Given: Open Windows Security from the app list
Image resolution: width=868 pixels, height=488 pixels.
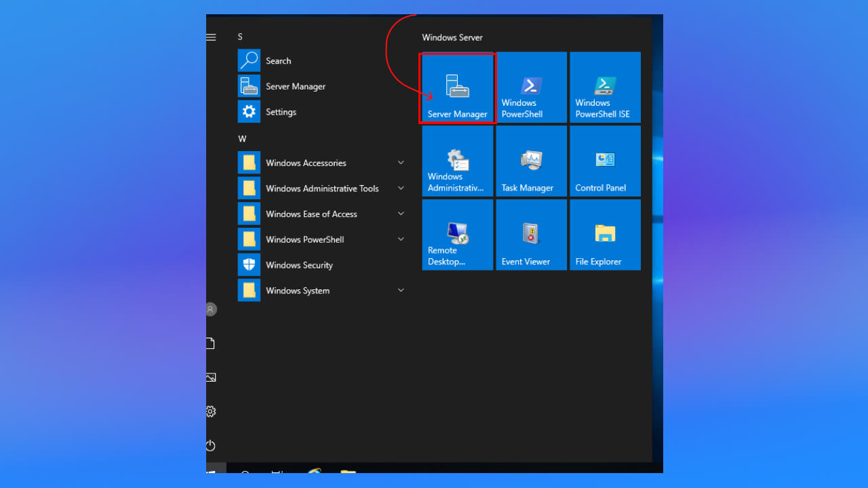Looking at the screenshot, I should (x=322, y=265).
